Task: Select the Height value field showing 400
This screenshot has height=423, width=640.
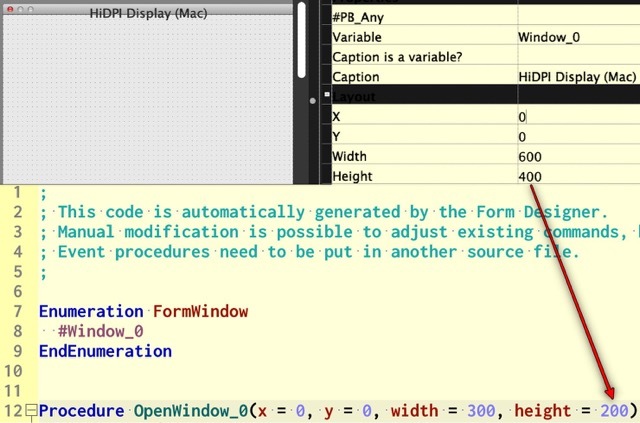Action: point(577,176)
